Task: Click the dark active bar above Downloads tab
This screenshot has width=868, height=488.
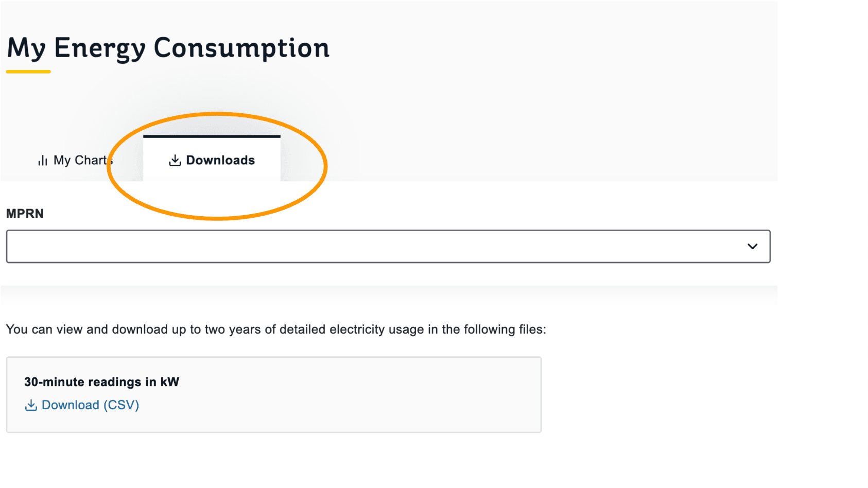Action: [212, 136]
